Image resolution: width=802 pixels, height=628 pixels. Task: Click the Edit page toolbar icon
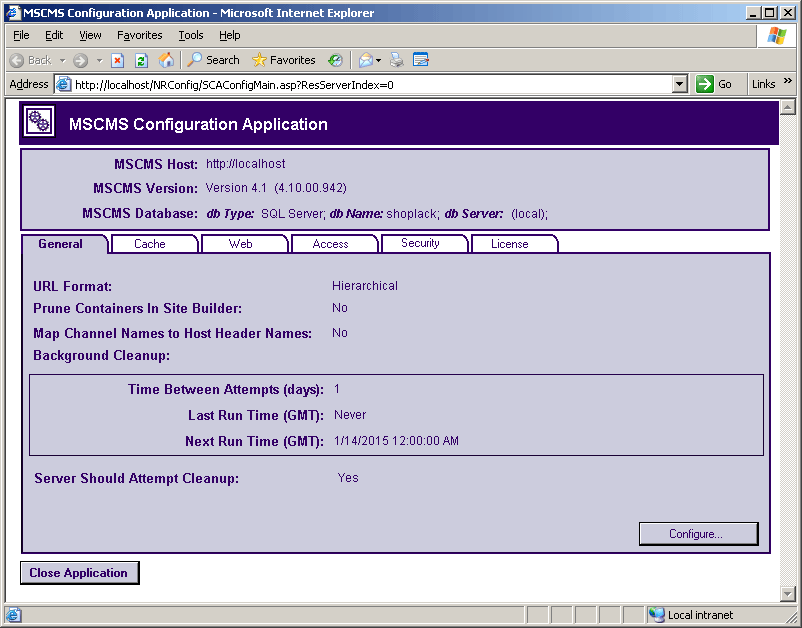[x=421, y=60]
